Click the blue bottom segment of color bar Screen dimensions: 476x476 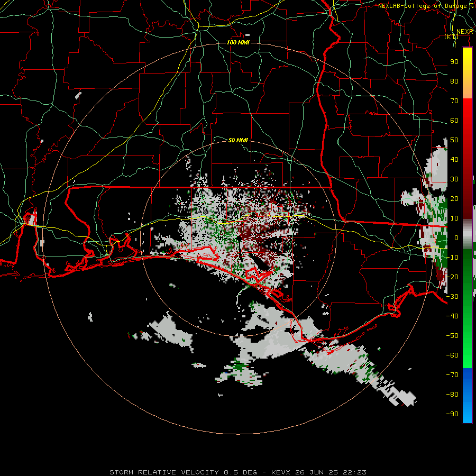tap(467, 396)
